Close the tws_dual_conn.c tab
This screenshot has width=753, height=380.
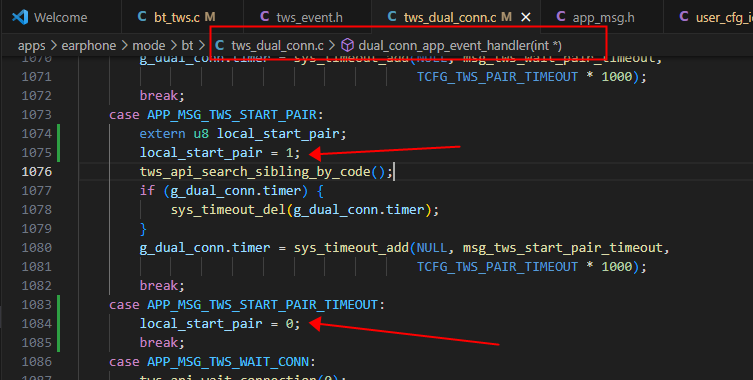526,17
